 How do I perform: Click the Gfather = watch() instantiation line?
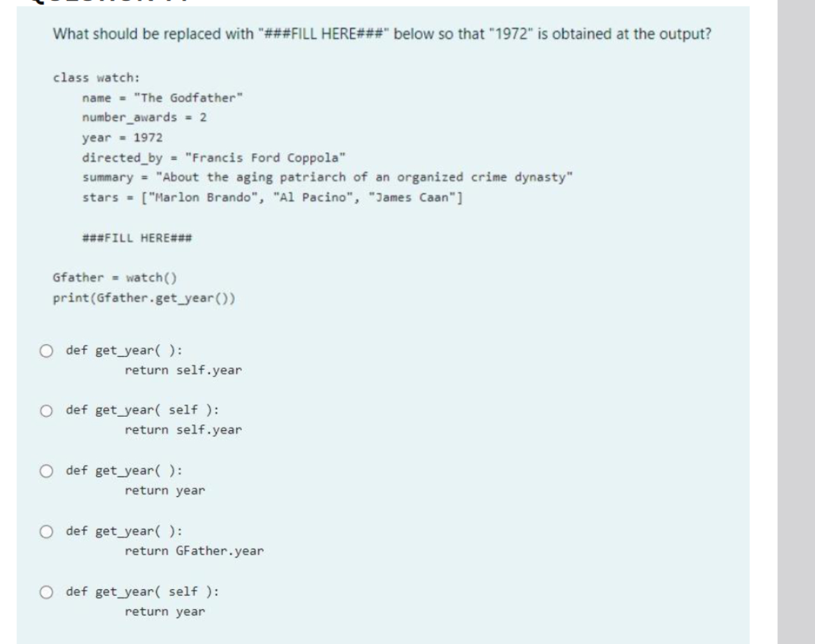pos(115,277)
